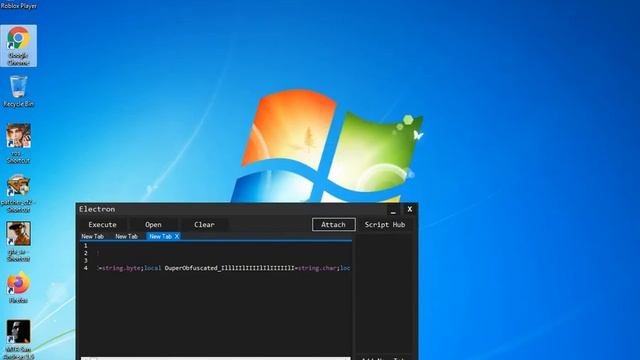Screen dimensions: 640x360
Task: Click line number 1 in the editor
Action: click(x=86, y=246)
